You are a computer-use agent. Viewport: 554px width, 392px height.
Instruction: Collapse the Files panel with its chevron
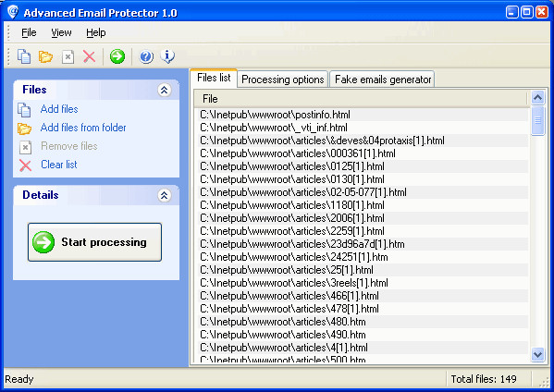click(x=164, y=90)
